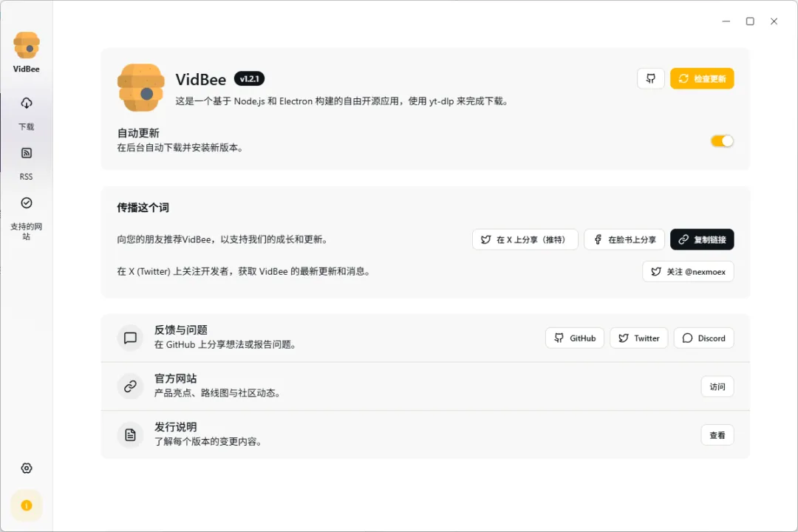
Task: Close the VidBee window
Action: tap(774, 21)
